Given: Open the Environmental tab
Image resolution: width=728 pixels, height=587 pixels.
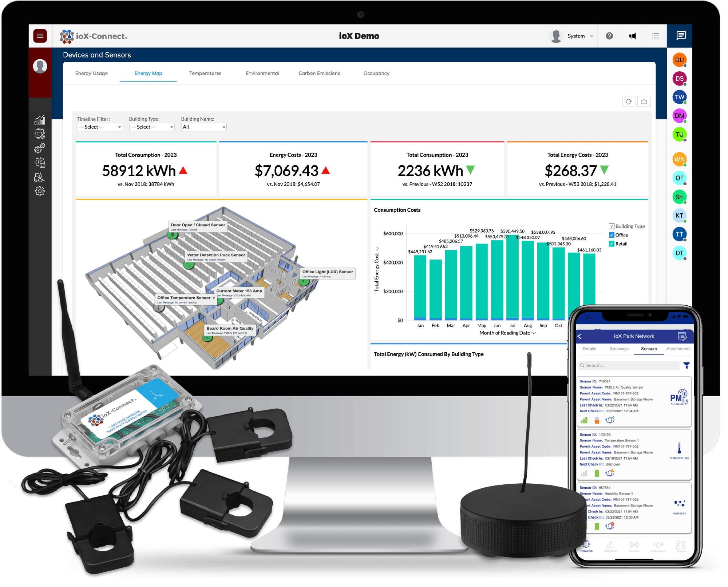Looking at the screenshot, I should click(x=262, y=73).
